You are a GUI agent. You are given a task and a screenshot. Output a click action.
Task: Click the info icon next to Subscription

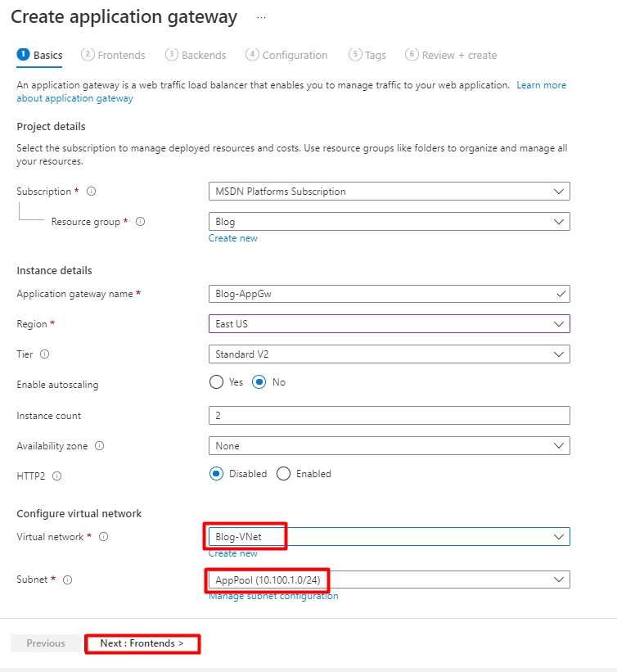tap(91, 192)
